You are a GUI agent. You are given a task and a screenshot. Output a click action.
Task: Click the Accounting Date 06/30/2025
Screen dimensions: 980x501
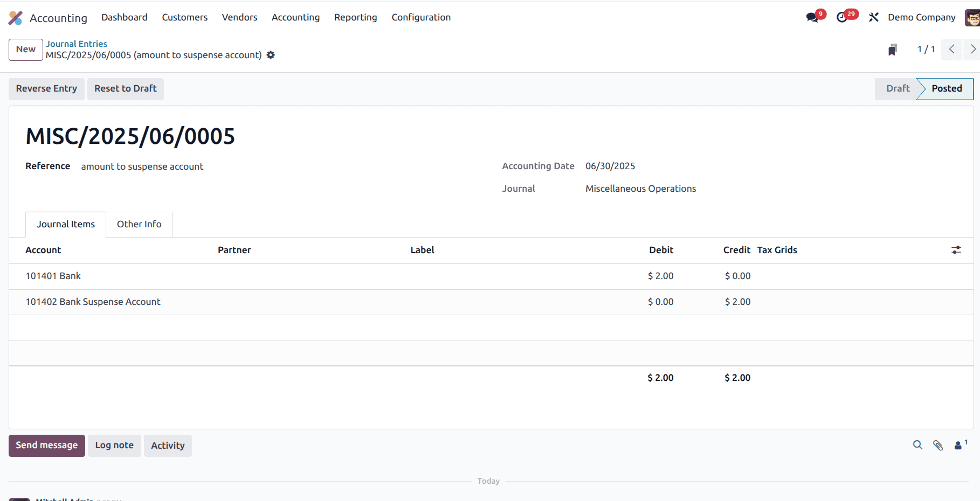pos(610,166)
